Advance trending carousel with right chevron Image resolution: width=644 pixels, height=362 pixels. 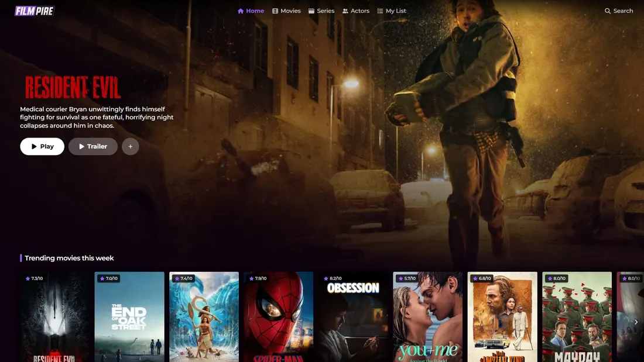[x=636, y=322]
